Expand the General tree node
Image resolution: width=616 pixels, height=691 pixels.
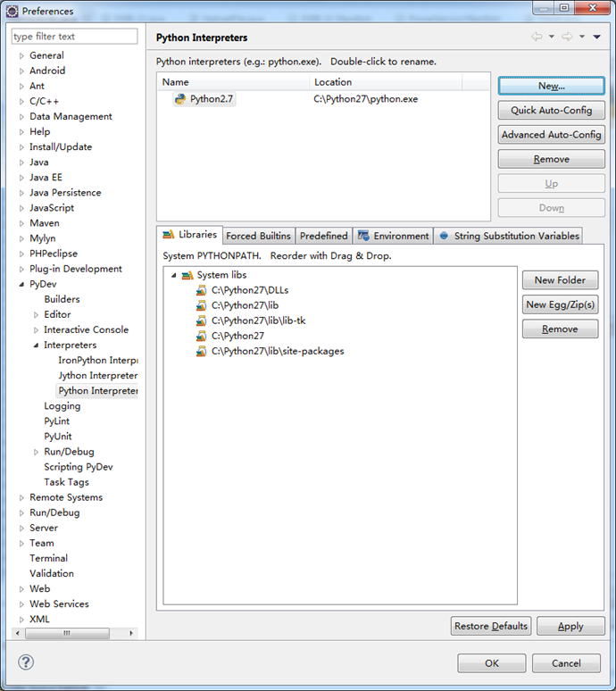coord(21,56)
